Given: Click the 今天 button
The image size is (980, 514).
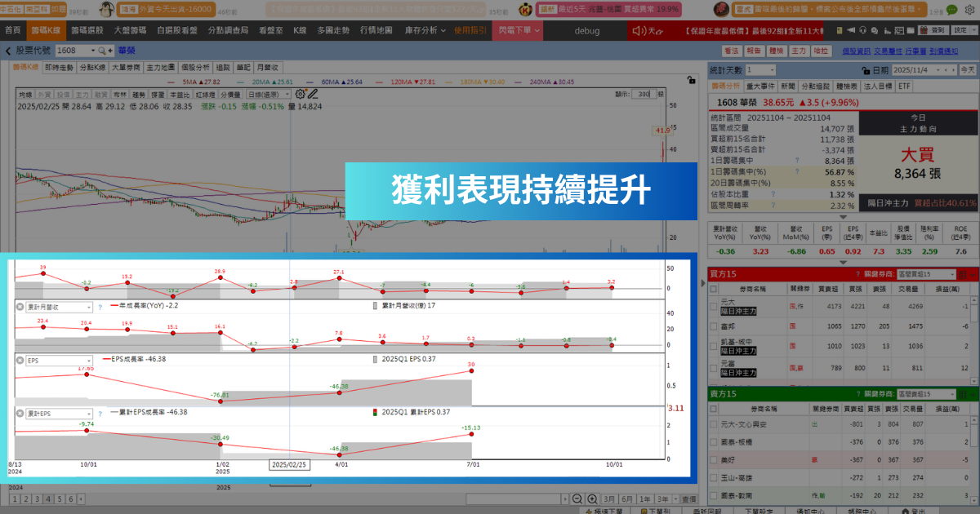Looking at the screenshot, I should click(x=968, y=70).
